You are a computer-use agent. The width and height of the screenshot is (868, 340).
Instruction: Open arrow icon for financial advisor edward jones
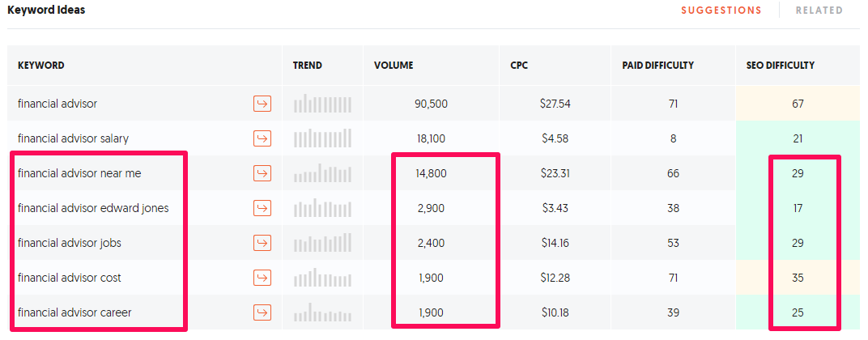coord(262,208)
